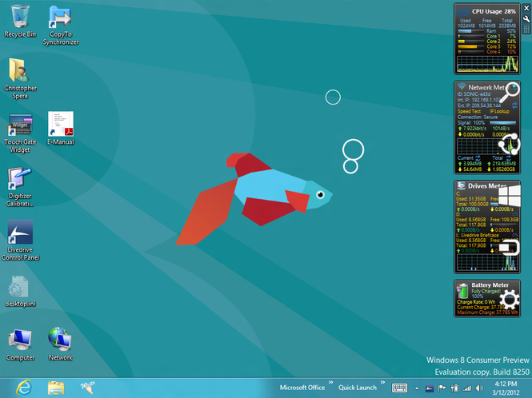Open the Devices charm icon

tap(510, 248)
